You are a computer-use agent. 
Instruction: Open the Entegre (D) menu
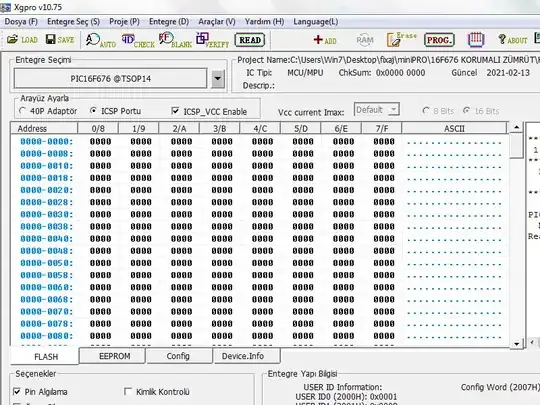pyautogui.click(x=169, y=22)
